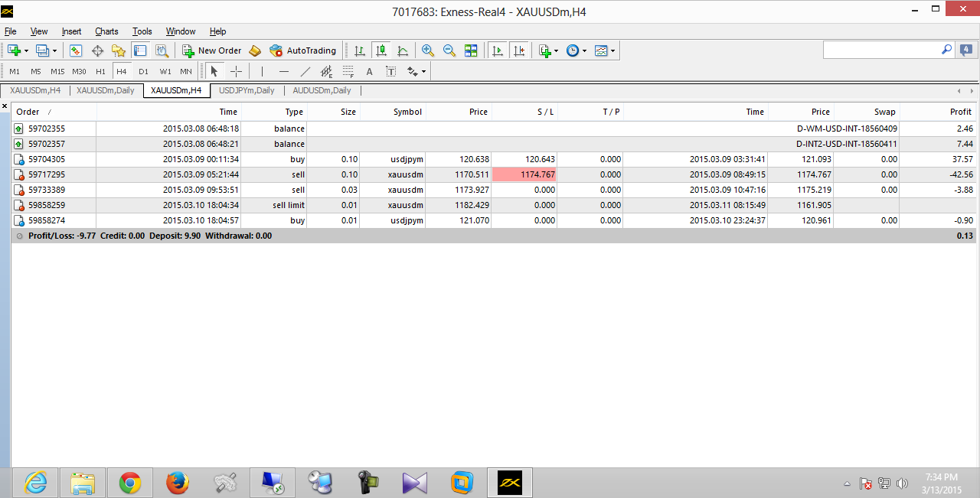Select the Fibonacci retracement tool
Image resolution: width=980 pixels, height=498 pixels.
point(348,71)
